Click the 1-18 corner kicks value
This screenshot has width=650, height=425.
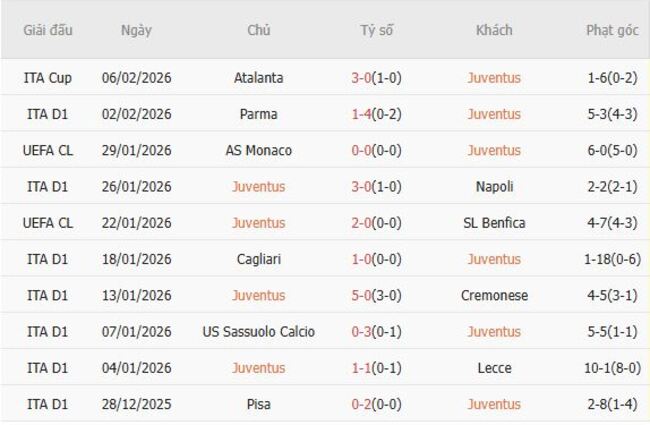tap(597, 259)
